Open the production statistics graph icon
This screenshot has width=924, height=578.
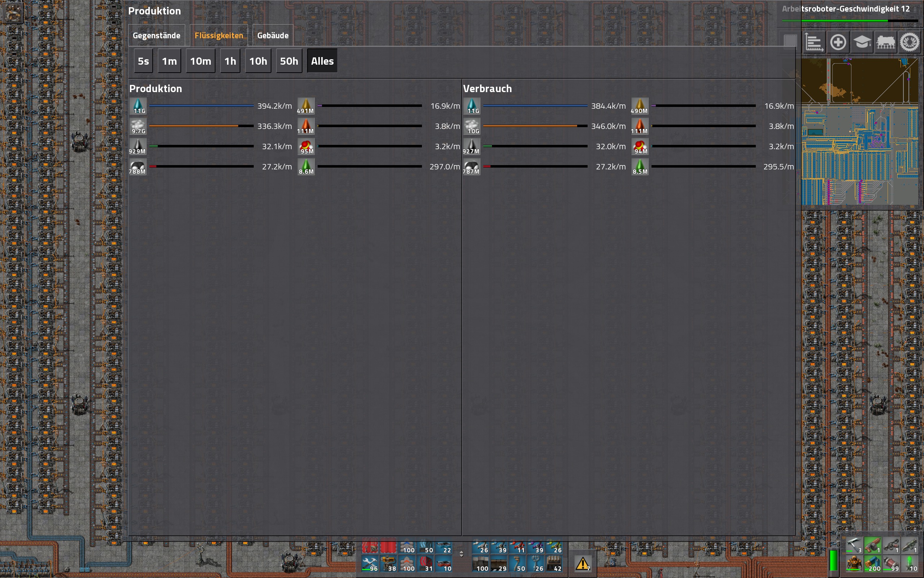click(x=814, y=42)
